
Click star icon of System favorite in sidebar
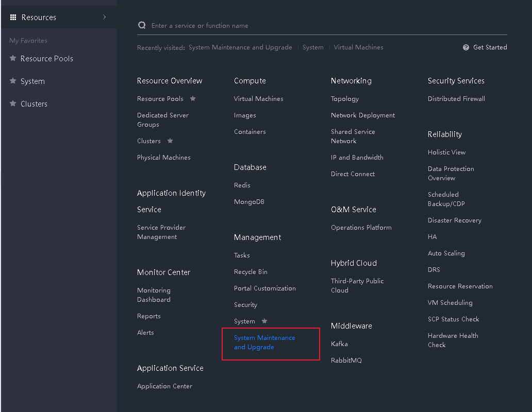[13, 81]
